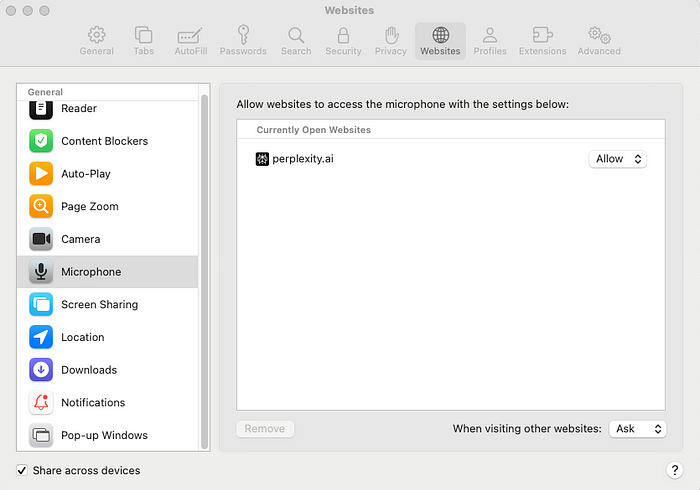Open the Passwords key icon

(x=243, y=35)
